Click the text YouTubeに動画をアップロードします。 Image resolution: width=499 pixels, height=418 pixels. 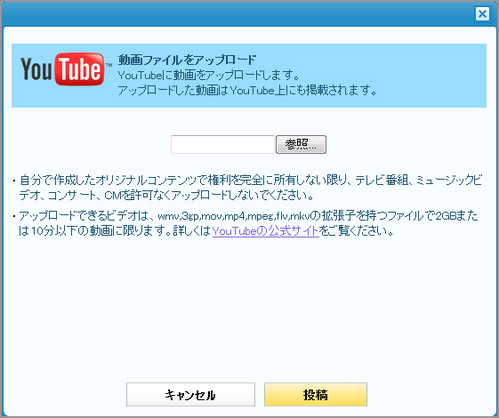[x=209, y=75]
